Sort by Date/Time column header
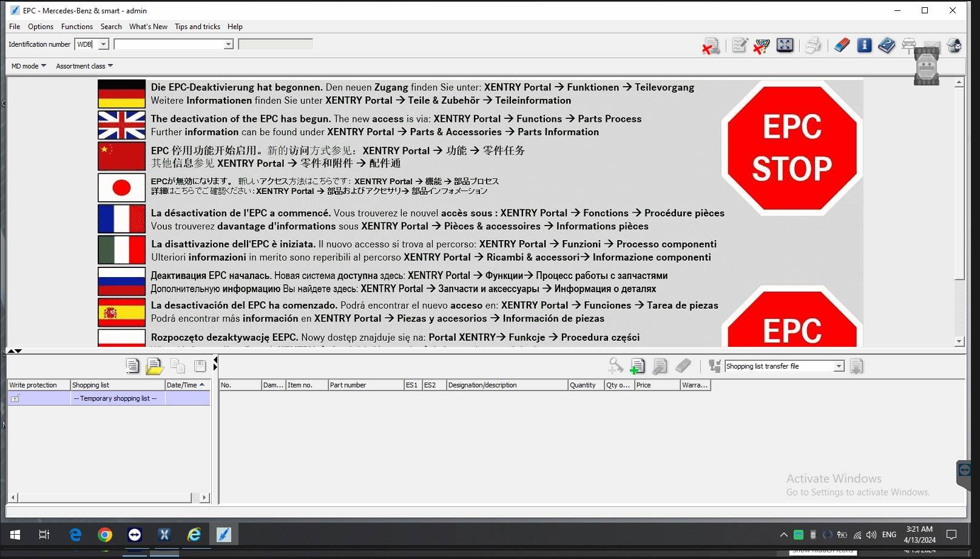980x559 pixels. 188,385
